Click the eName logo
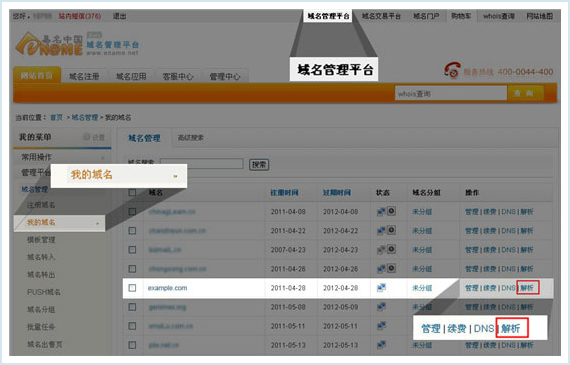Screen dimensions: 570x365 tap(49, 44)
